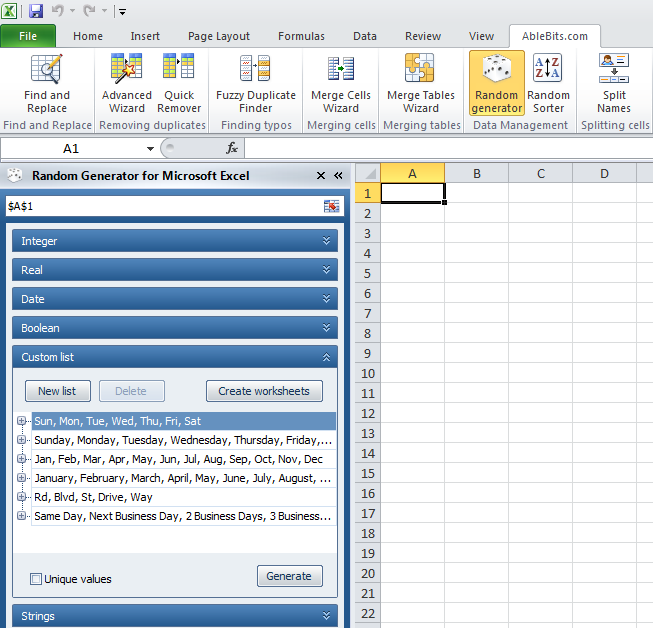Open the Customize Quick Access Toolbar arrow

122,12
